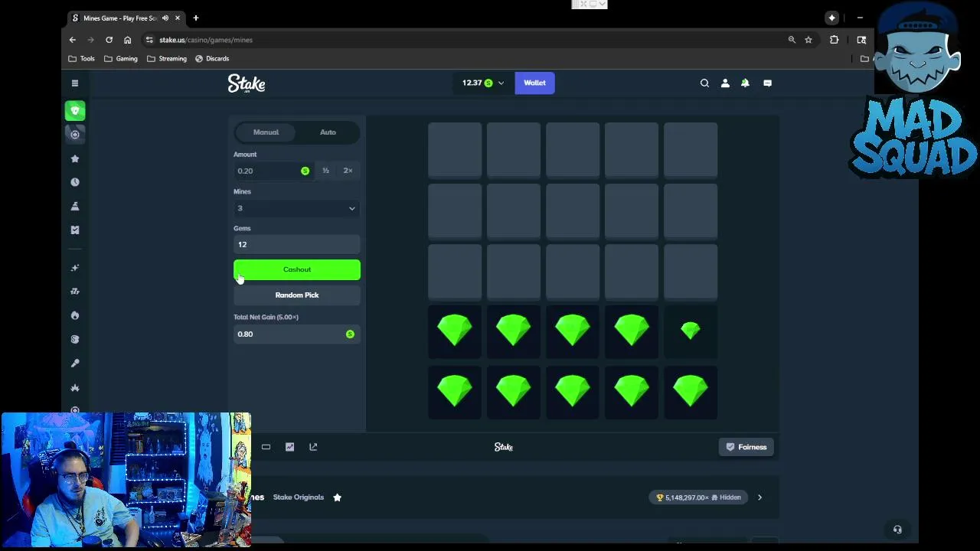Open the chat bubble icon in header
980x551 pixels.
767,83
